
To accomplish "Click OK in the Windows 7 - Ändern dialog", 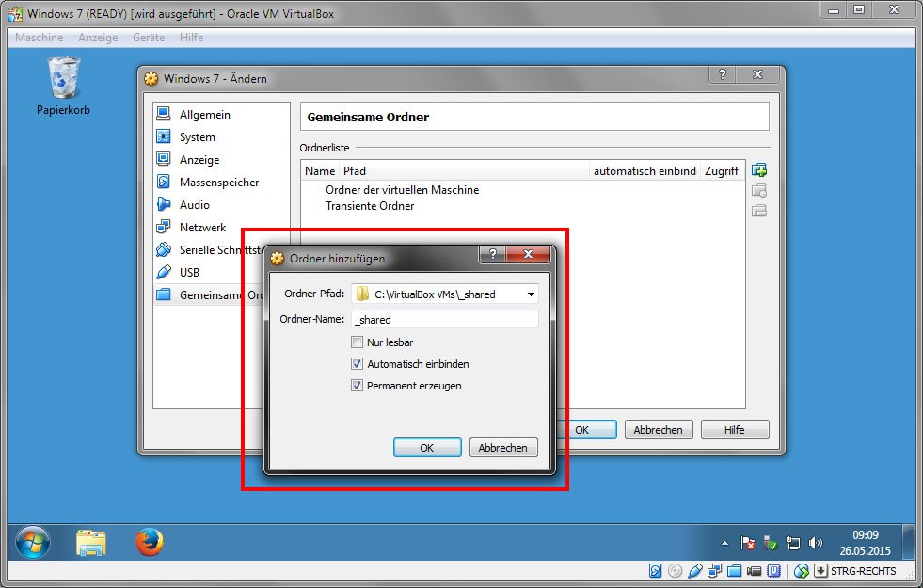I will (x=586, y=430).
